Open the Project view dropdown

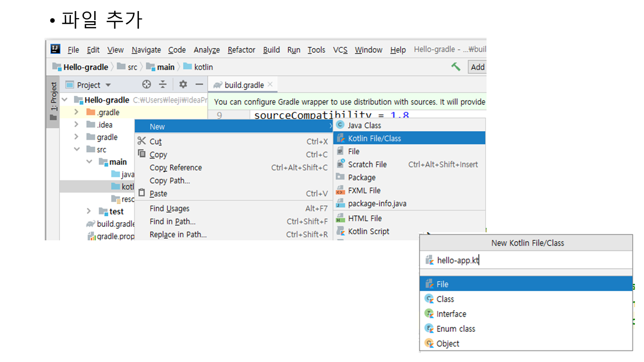coord(108,85)
